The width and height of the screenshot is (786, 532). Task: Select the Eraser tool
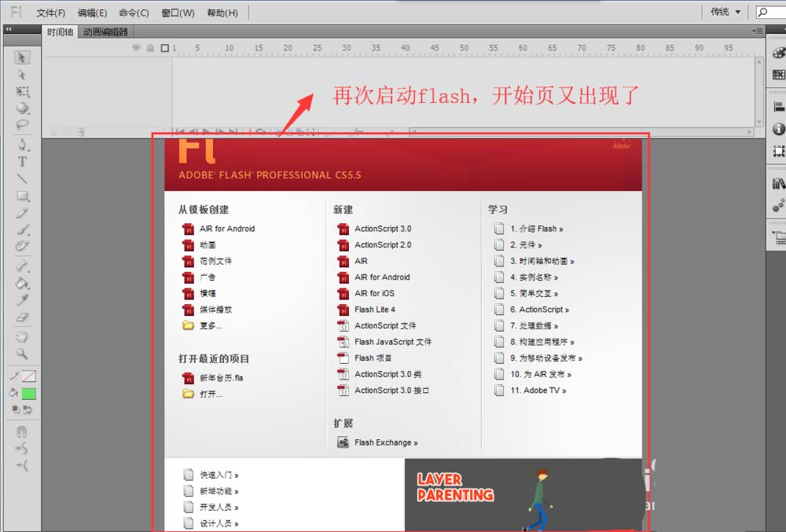[x=21, y=317]
